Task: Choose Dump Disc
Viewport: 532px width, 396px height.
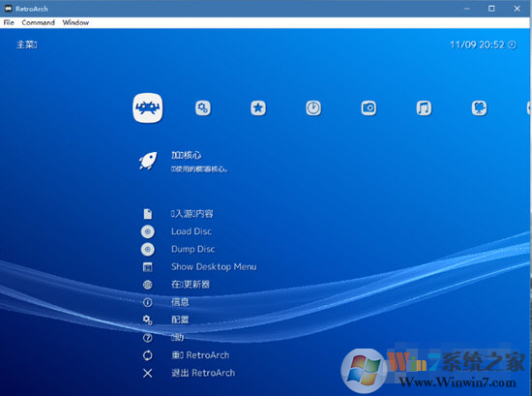Action: 193,249
